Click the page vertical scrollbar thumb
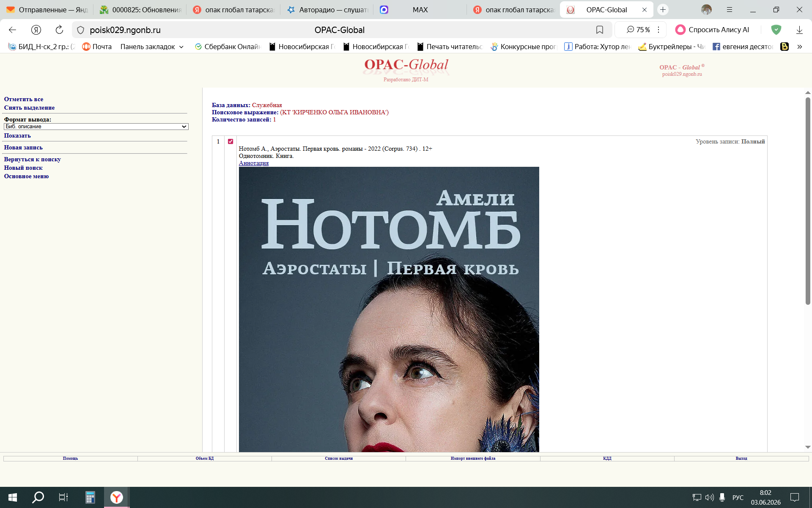Image resolution: width=812 pixels, height=508 pixels. click(x=808, y=201)
